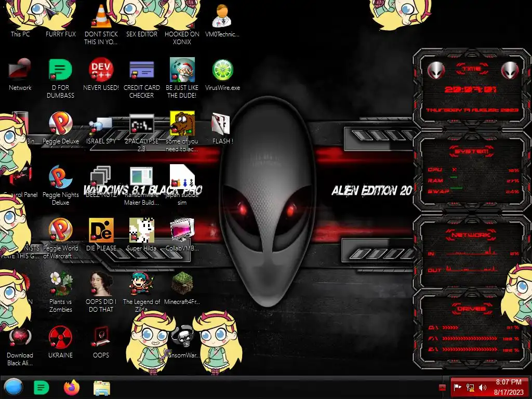The height and width of the screenshot is (399, 532).
Task: Open the Action Center flag tray icon
Action: [x=458, y=388]
